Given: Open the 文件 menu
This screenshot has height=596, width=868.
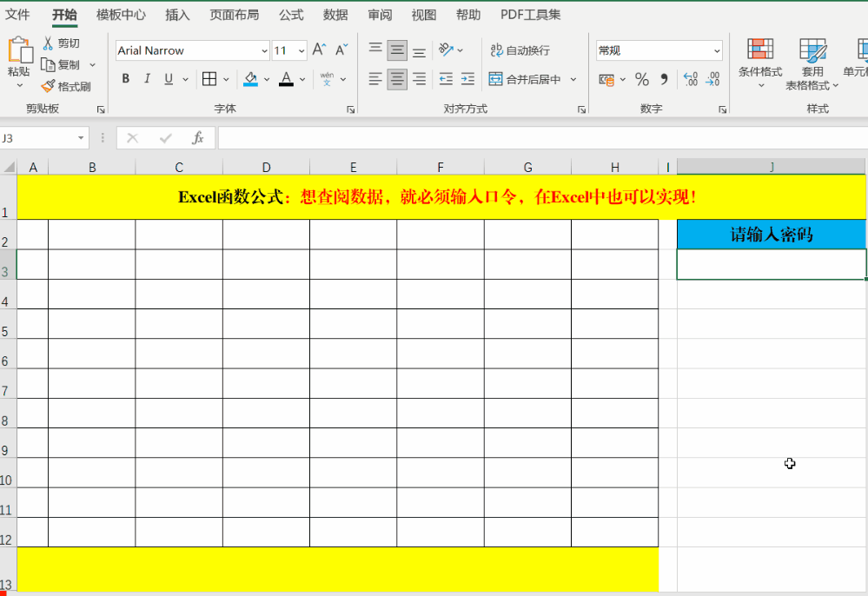Looking at the screenshot, I should 17,15.
